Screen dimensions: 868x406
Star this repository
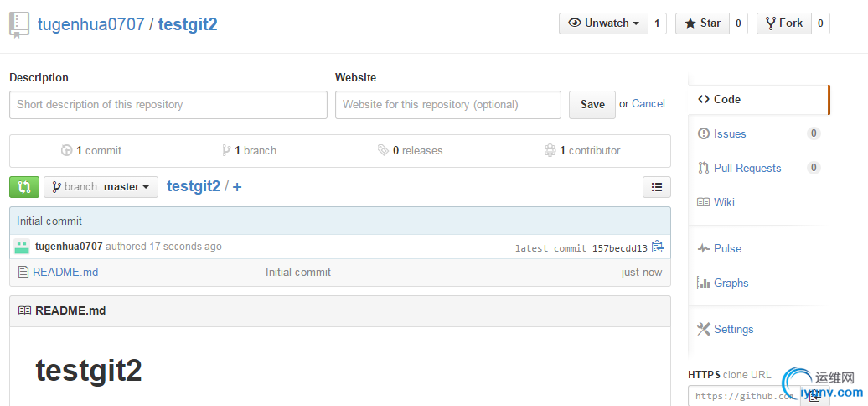click(x=702, y=23)
